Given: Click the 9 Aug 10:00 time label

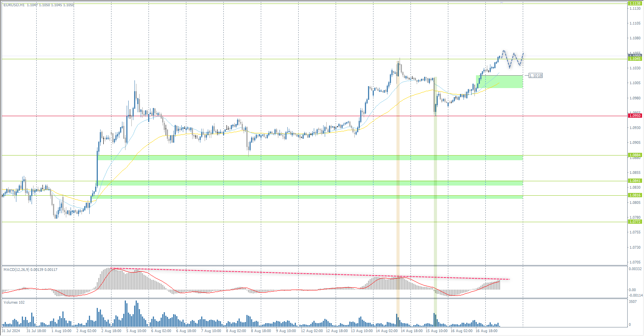Looking at the screenshot, I should 286,331.
